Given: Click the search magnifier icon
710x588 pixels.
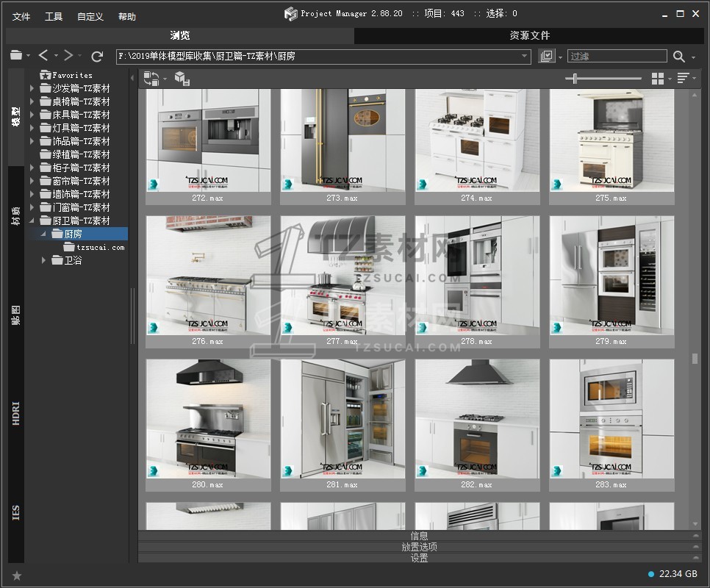Looking at the screenshot, I should 679,57.
